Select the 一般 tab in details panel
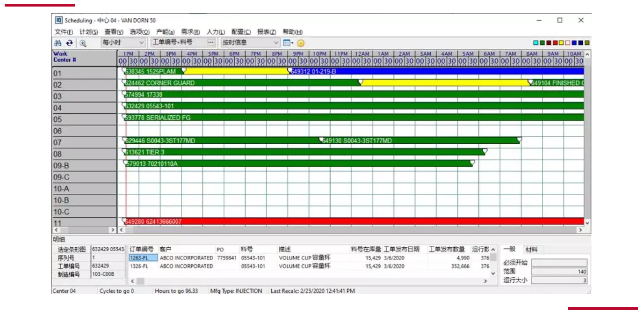Image resolution: width=644 pixels, height=317 pixels. (509, 249)
